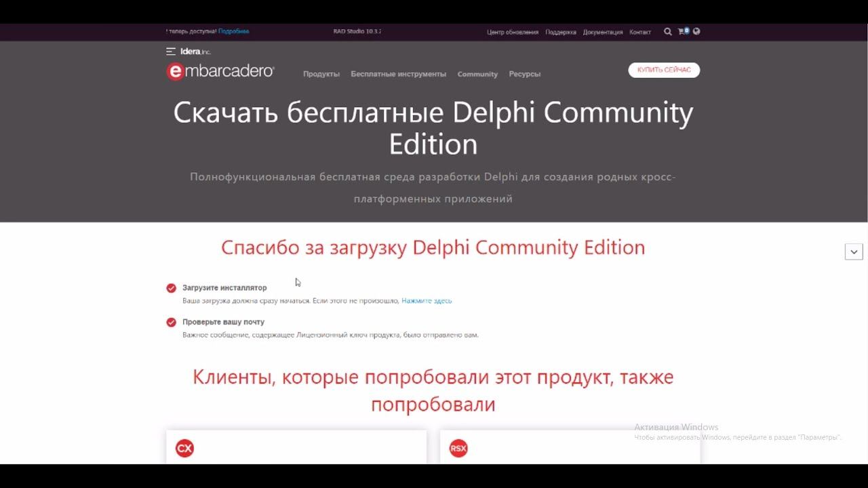Open the Центр обновления link
The height and width of the screenshot is (488, 868).
click(x=513, y=32)
